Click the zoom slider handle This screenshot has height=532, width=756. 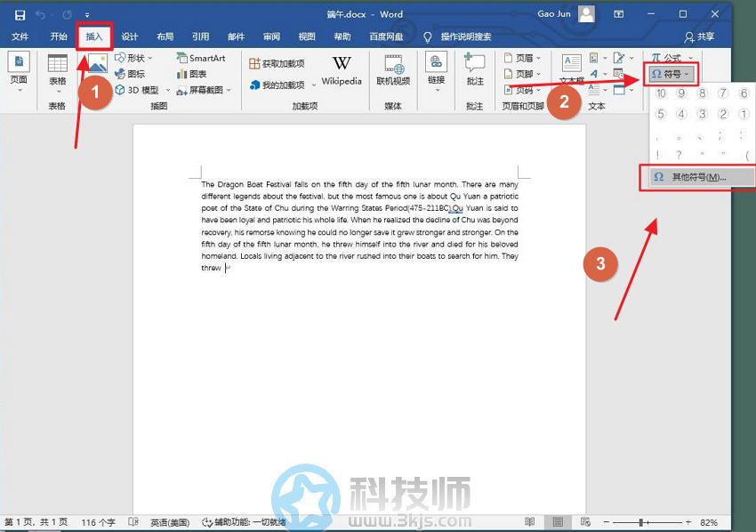click(641, 522)
